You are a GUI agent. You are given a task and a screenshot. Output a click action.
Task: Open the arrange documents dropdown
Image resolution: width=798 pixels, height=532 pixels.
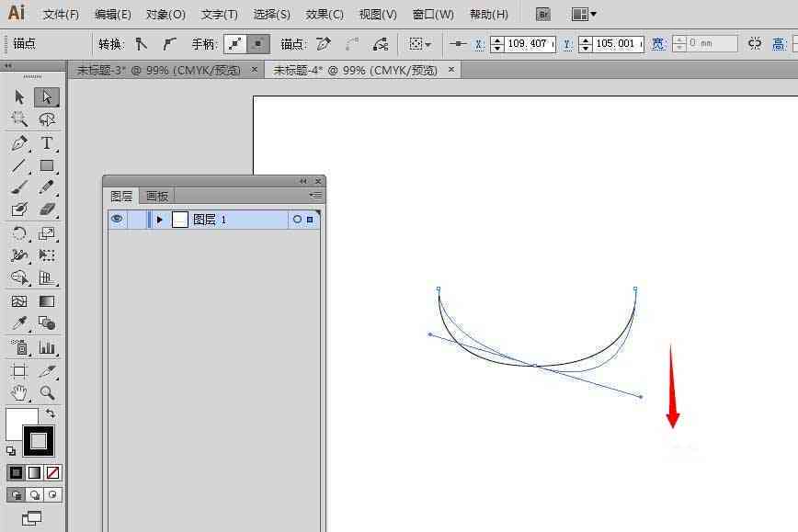click(584, 14)
